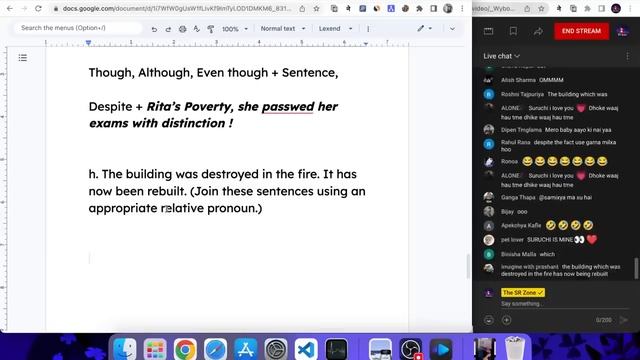640x360 pixels.
Task: Share the YouTube page from address bar
Action: tap(527, 8)
